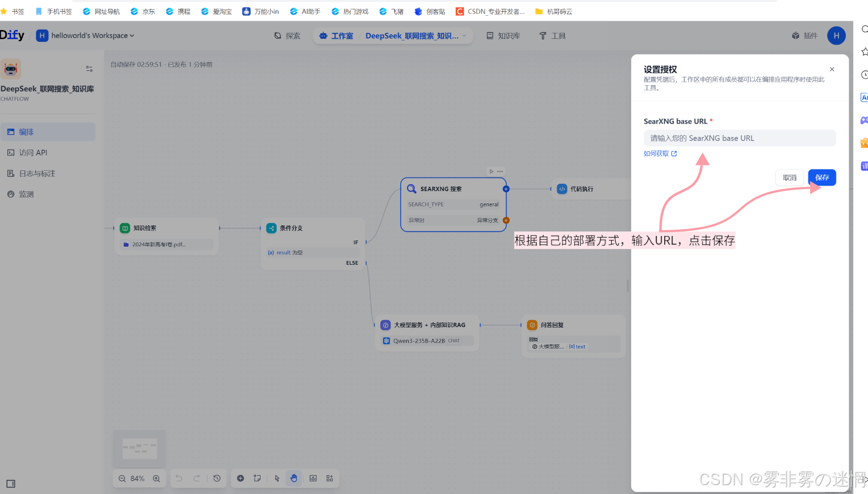Screen dimensions: 868x494
Task: Open the 知识库 tab
Action: pyautogui.click(x=503, y=35)
